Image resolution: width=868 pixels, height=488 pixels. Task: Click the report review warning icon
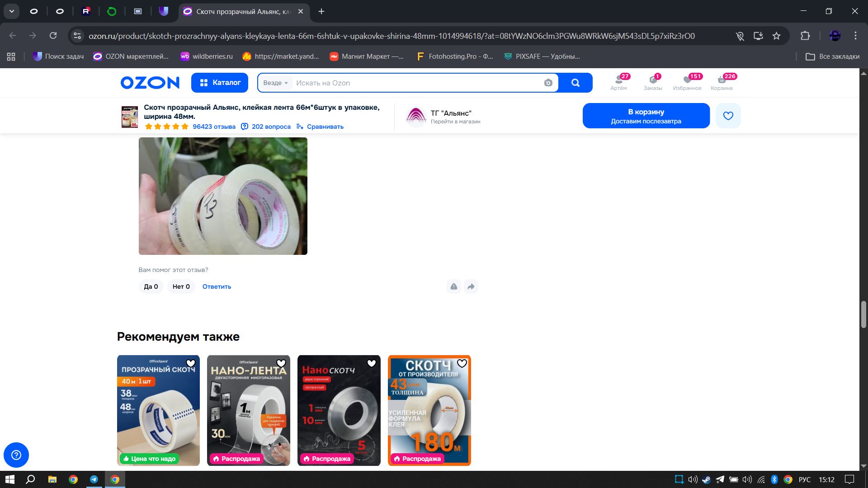point(453,286)
